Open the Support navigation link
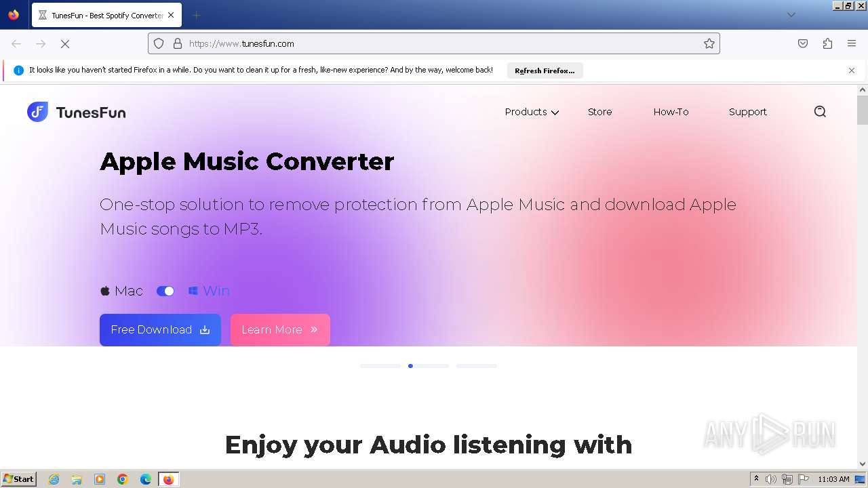 (x=747, y=112)
